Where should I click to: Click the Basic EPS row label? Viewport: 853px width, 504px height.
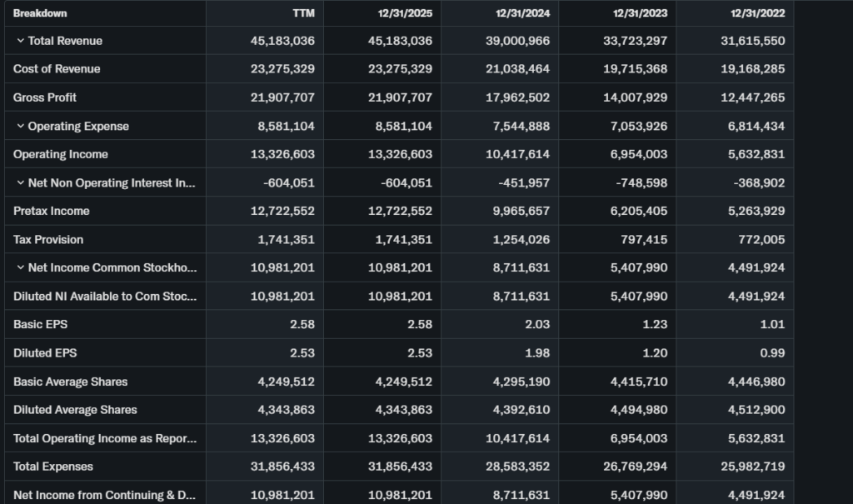tap(39, 324)
